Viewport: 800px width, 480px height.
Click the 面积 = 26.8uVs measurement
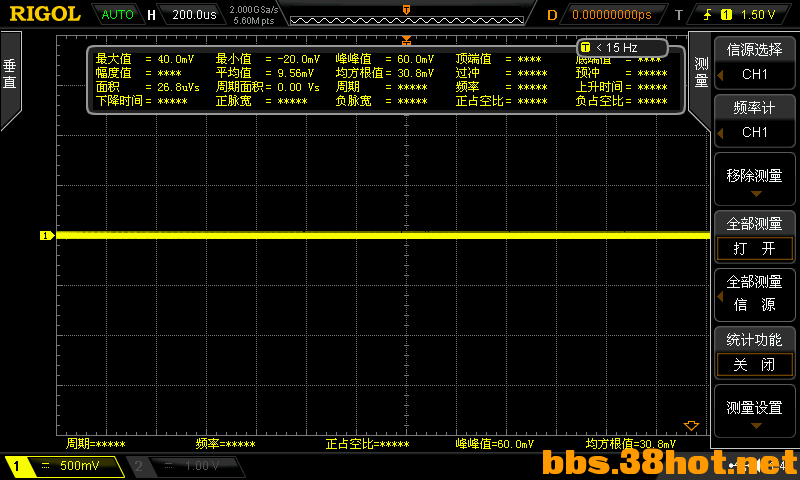point(147,87)
